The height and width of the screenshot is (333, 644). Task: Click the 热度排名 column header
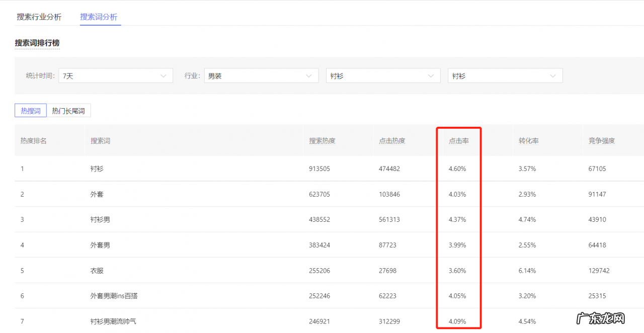(33, 141)
